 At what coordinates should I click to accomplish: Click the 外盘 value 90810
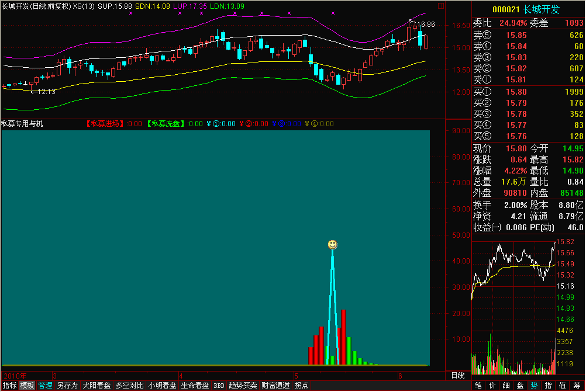click(515, 193)
